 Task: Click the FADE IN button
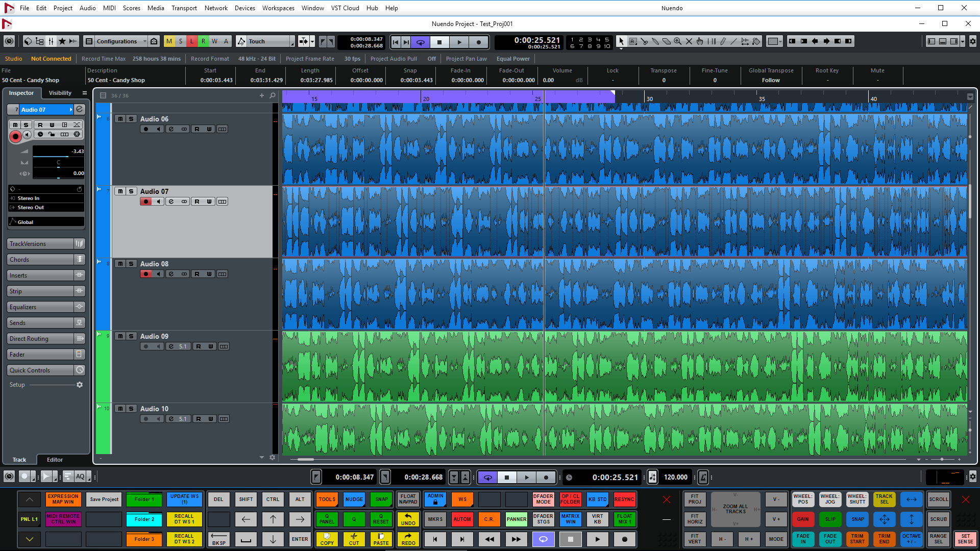803,539
